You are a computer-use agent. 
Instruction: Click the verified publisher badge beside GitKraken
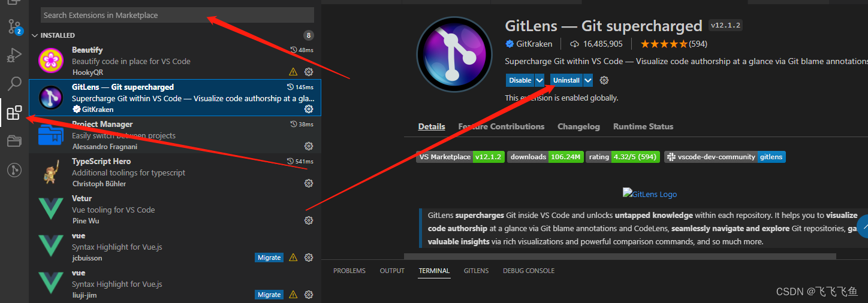point(510,44)
